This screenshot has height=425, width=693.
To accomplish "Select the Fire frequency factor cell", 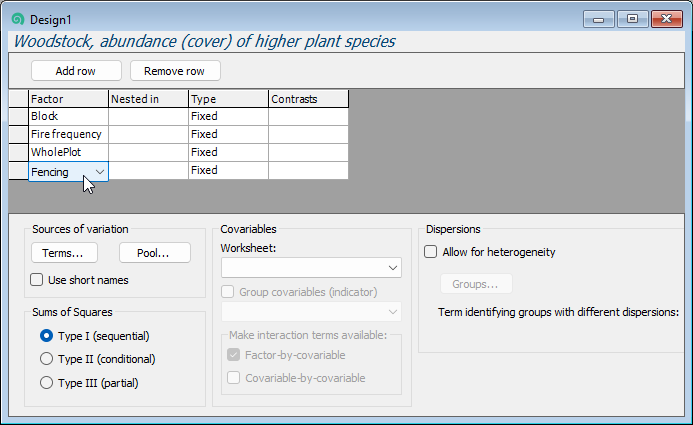I will (68, 134).
